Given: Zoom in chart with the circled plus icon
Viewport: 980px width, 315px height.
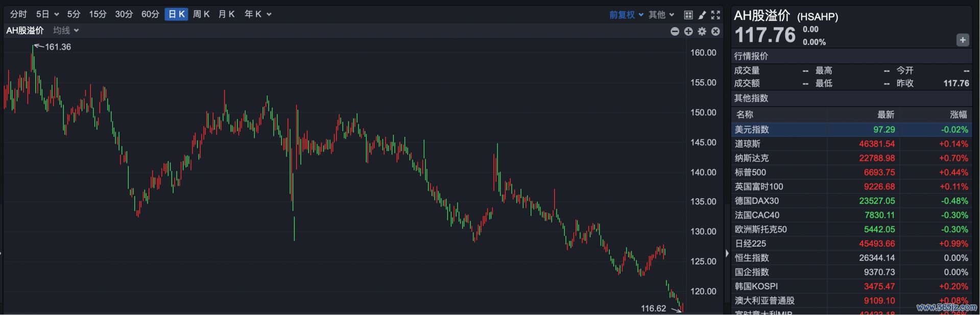Looking at the screenshot, I should [x=689, y=32].
